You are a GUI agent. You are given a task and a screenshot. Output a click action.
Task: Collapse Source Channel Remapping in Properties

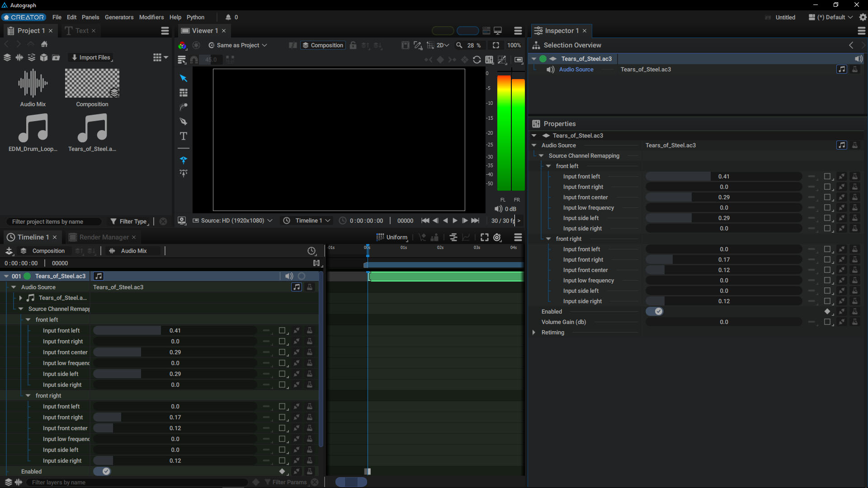click(x=541, y=155)
